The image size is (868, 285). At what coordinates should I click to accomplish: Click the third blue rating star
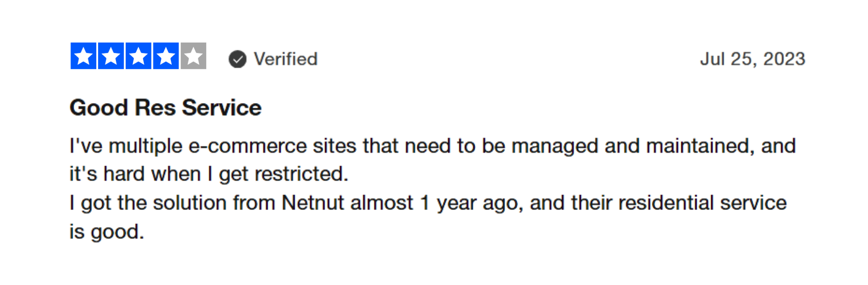pyautogui.click(x=139, y=56)
